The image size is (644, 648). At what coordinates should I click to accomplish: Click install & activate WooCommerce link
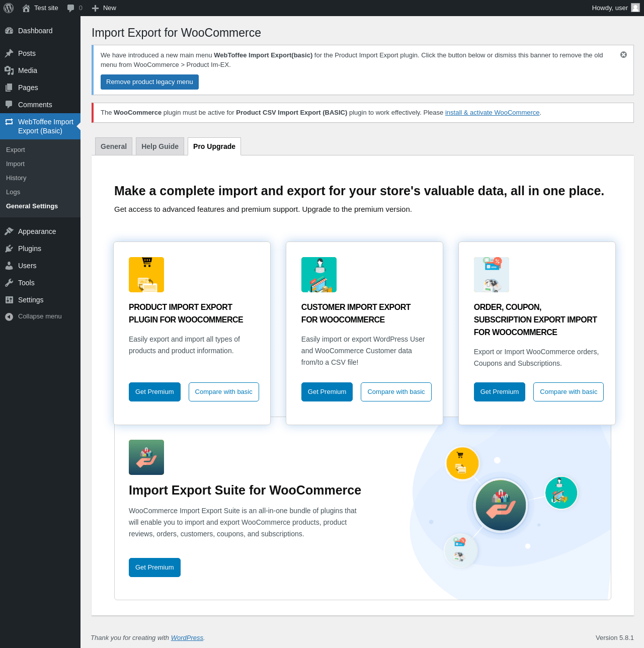point(492,113)
